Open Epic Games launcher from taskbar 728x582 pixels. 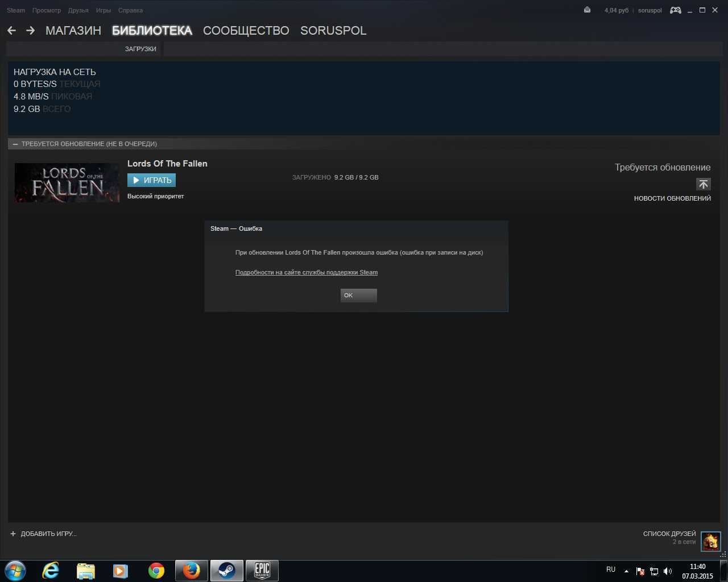coord(262,571)
